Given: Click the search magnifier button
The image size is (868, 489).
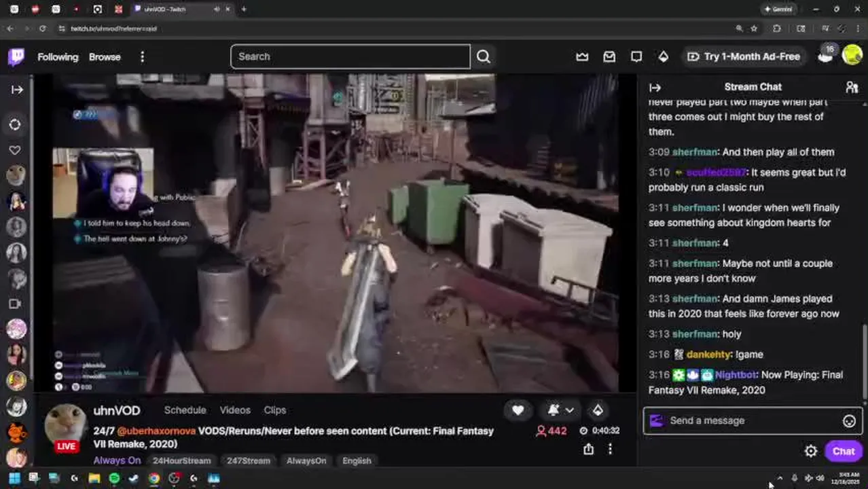Looking at the screenshot, I should (483, 56).
